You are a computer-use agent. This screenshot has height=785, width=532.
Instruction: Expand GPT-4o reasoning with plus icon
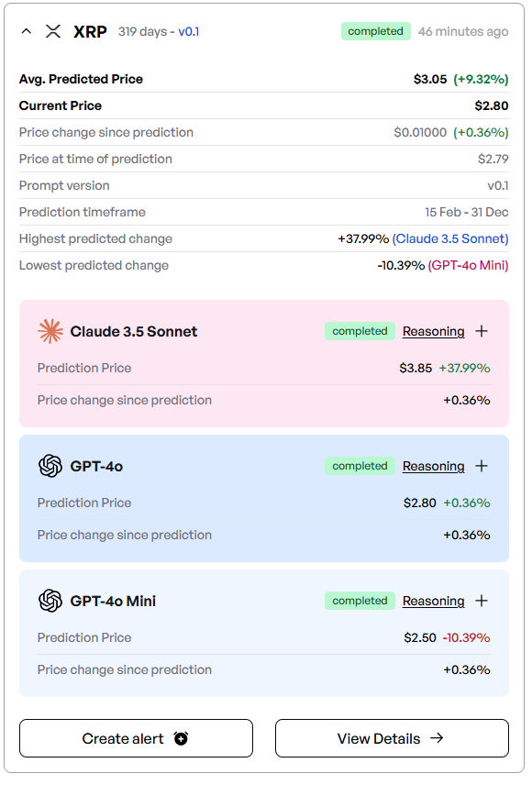[482, 466]
